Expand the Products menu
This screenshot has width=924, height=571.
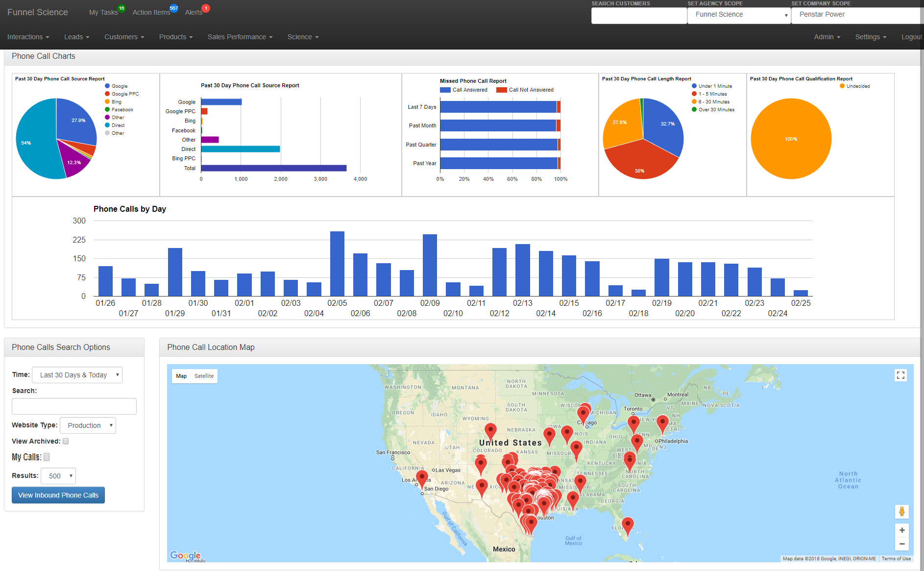coord(176,37)
